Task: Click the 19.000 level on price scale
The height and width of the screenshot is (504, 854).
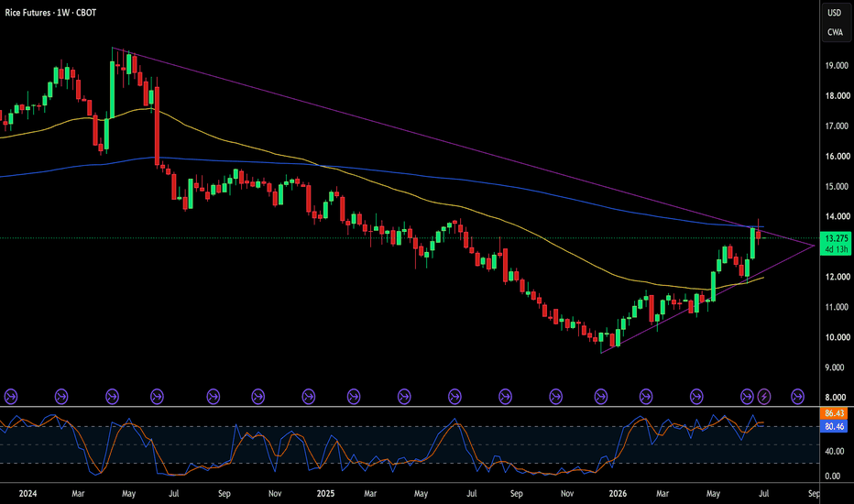Action: (838, 65)
